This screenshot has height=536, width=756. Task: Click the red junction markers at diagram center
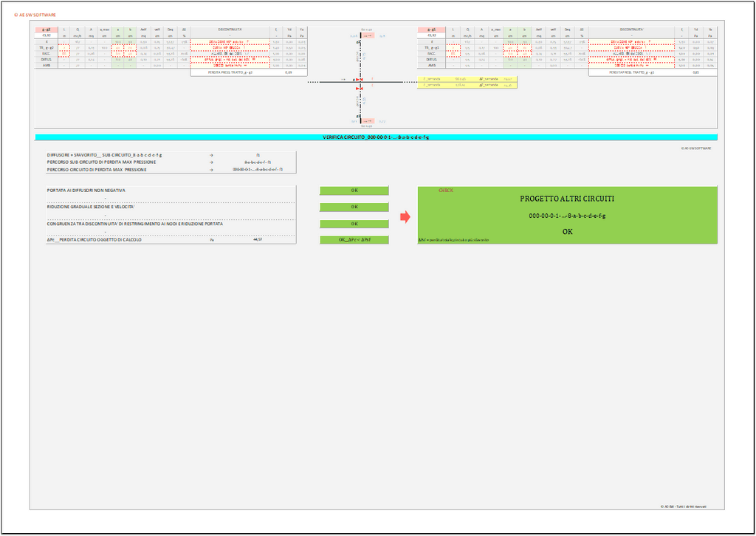pyautogui.click(x=359, y=82)
